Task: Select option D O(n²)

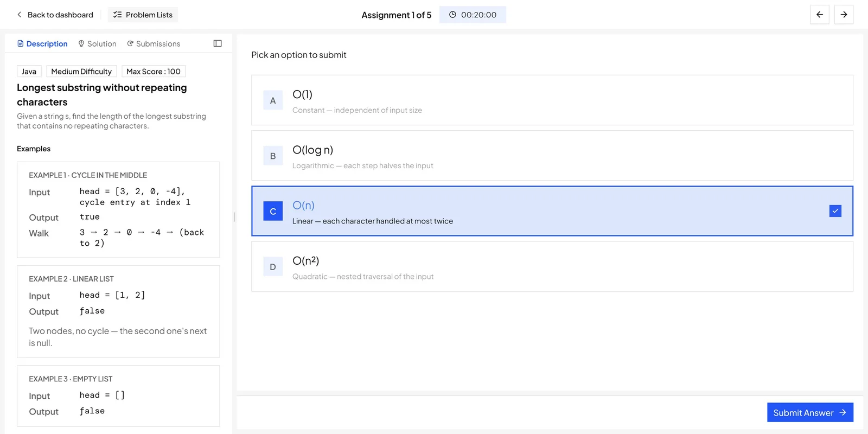Action: (x=552, y=266)
